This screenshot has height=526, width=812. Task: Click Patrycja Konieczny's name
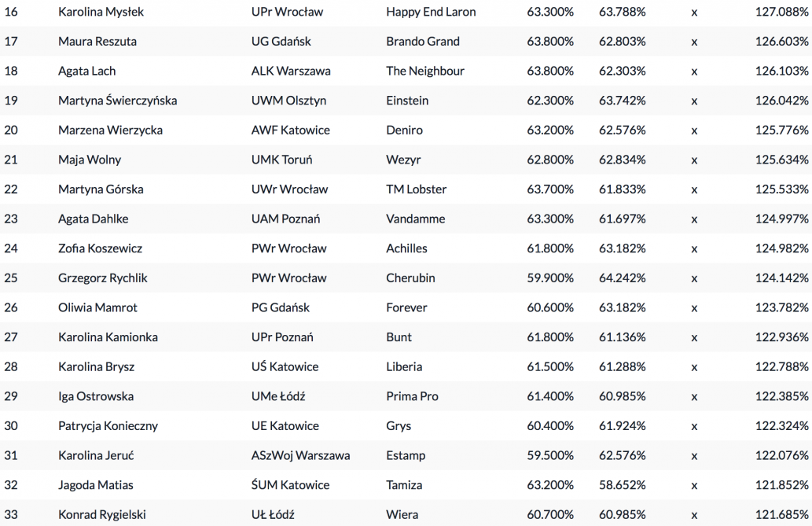tap(108, 426)
